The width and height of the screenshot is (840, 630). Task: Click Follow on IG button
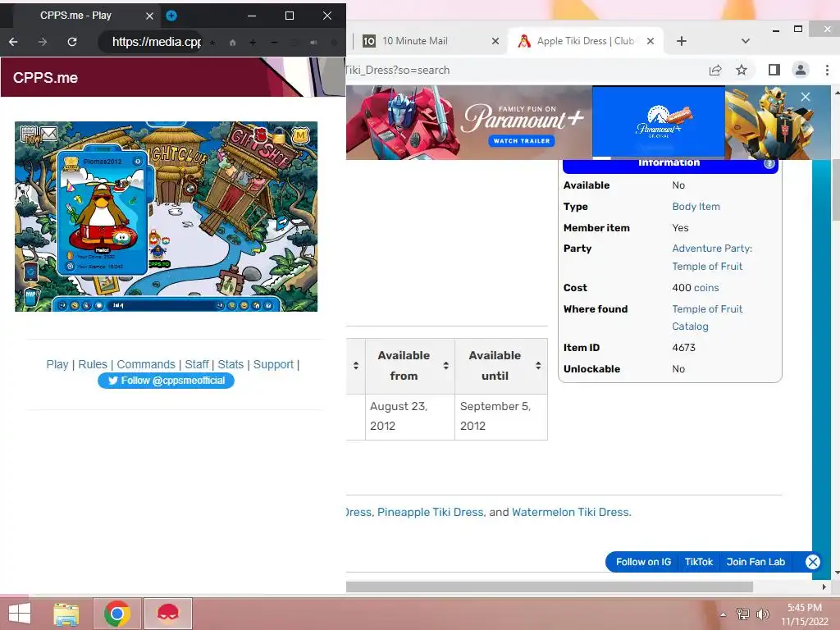tap(643, 562)
